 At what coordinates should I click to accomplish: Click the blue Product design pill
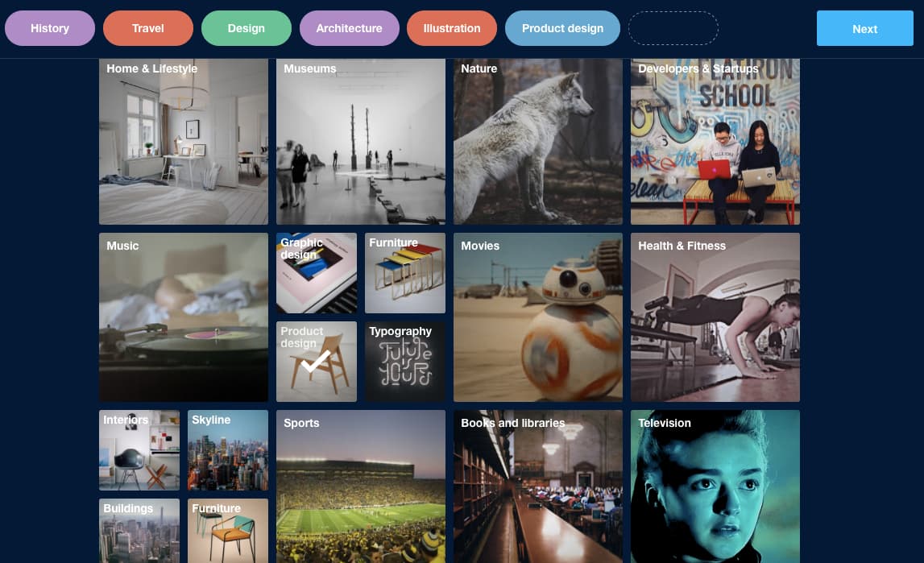point(562,28)
